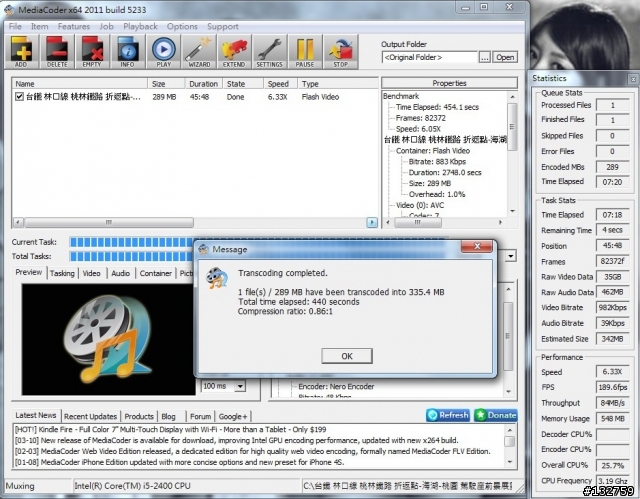
Task: Open the Support menu
Action: point(223,27)
